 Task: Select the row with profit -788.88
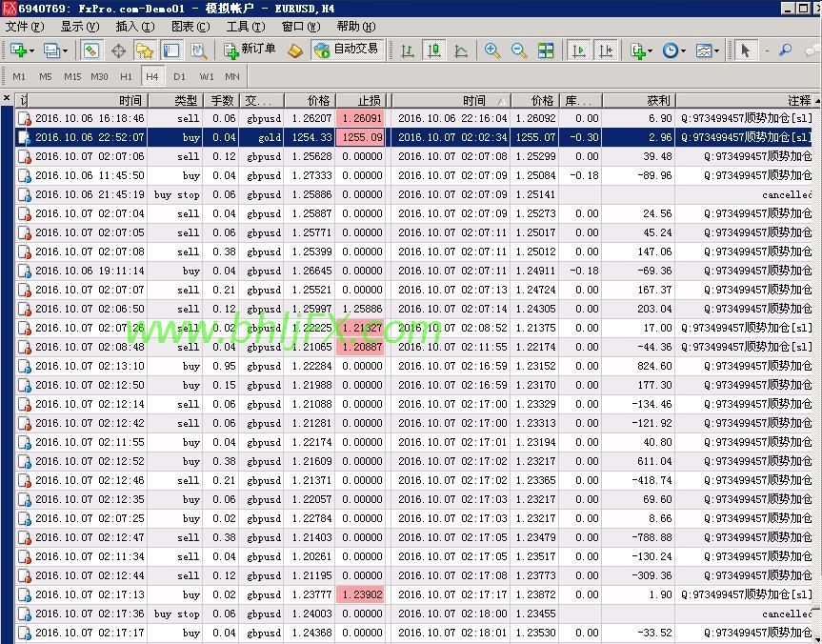click(414, 537)
